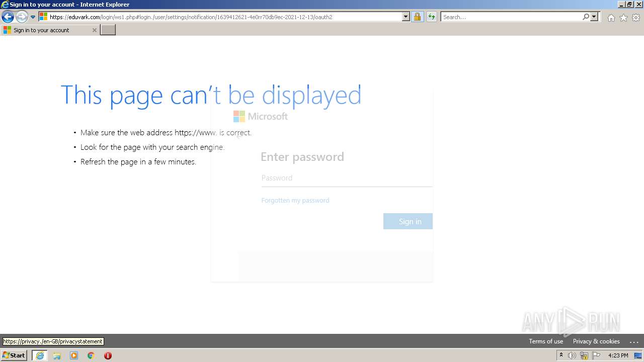Click the Password input field

[x=347, y=178]
